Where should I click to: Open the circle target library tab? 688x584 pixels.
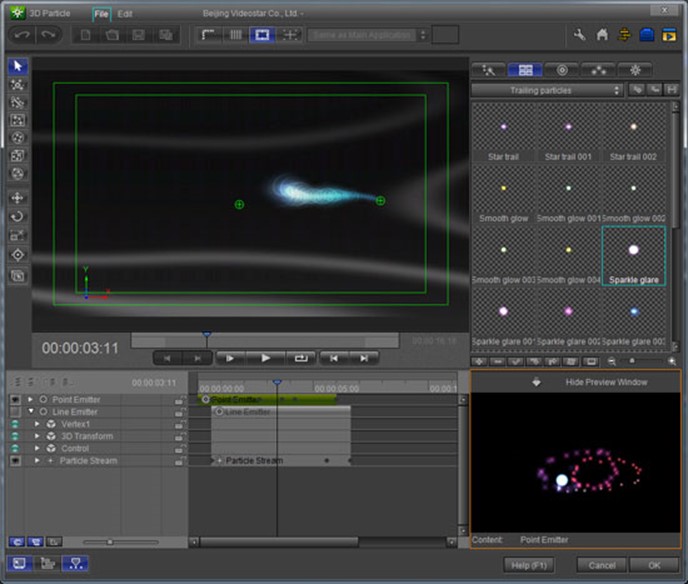562,70
